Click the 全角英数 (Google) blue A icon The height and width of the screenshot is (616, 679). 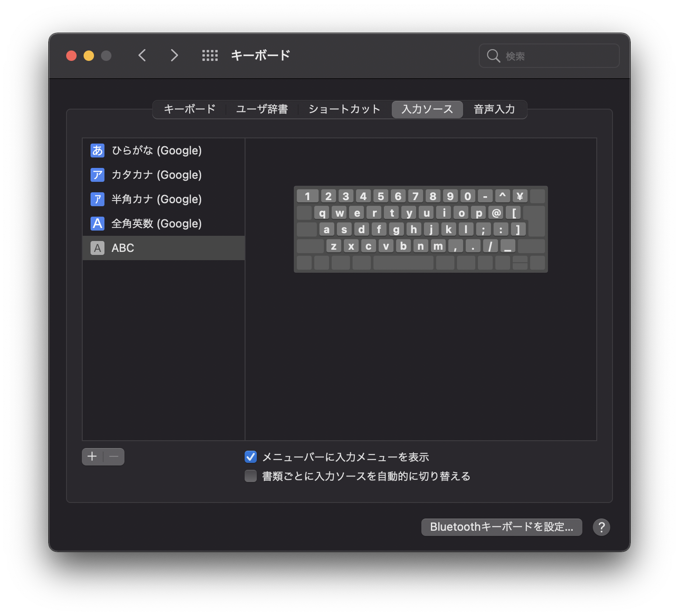[97, 224]
